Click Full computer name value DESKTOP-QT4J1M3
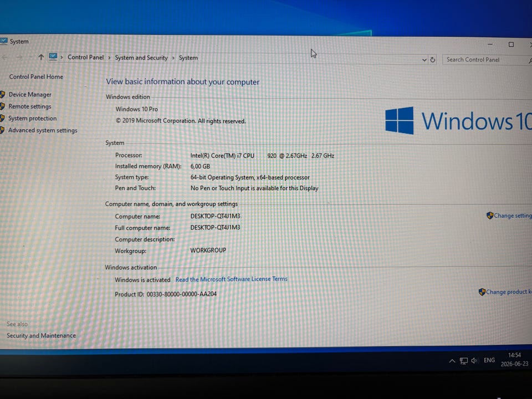 click(x=215, y=227)
